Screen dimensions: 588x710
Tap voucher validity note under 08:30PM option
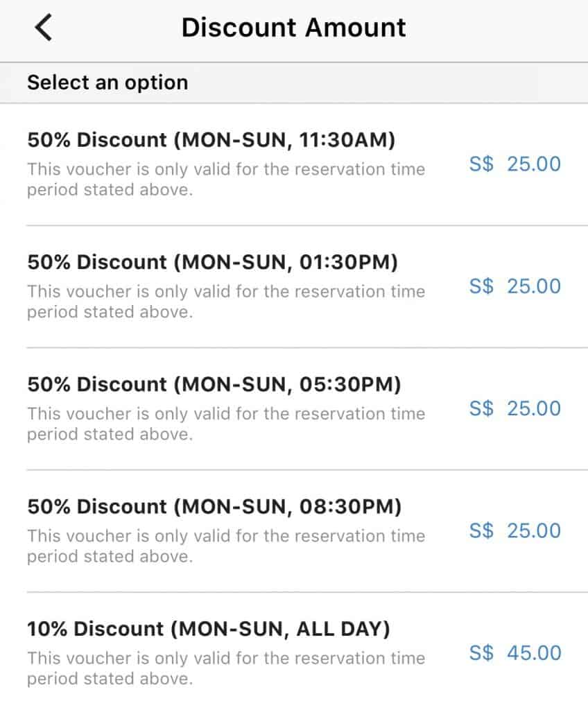coord(226,546)
